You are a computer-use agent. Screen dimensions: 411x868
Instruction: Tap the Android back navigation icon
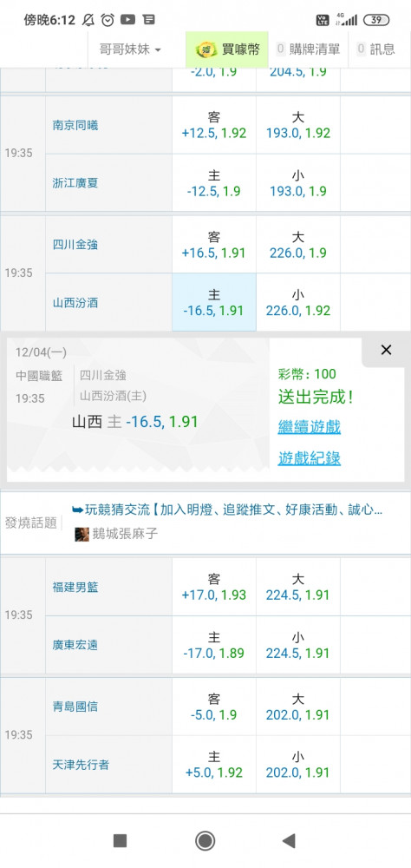pos(289,840)
